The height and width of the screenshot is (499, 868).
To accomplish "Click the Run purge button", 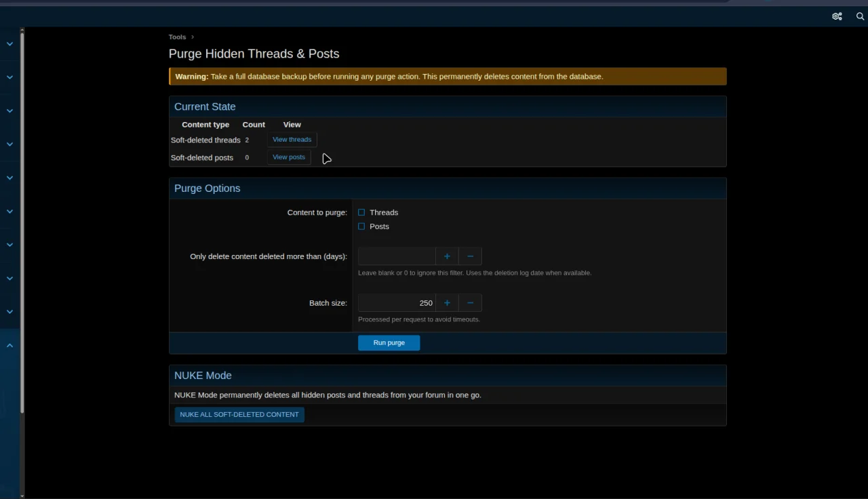I will coord(389,342).
